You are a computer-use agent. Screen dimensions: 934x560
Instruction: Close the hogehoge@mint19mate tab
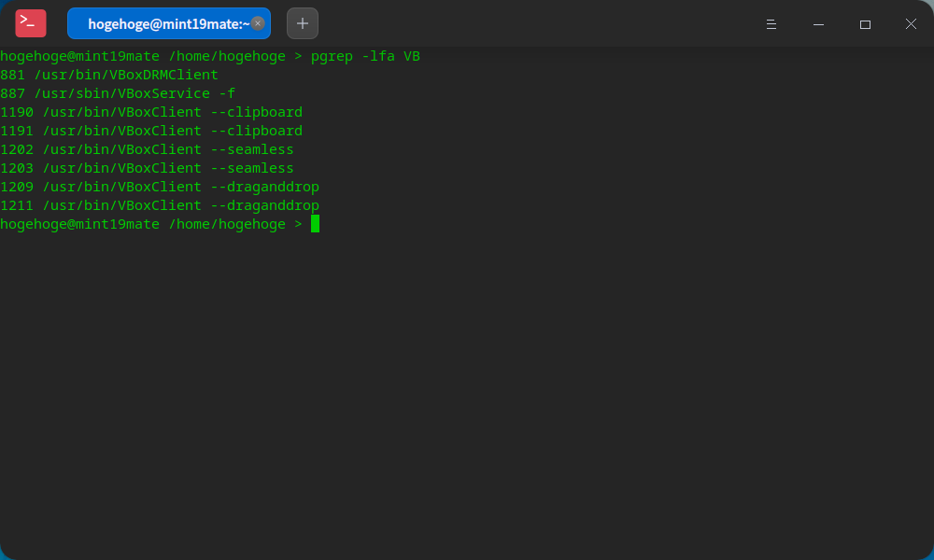(258, 23)
